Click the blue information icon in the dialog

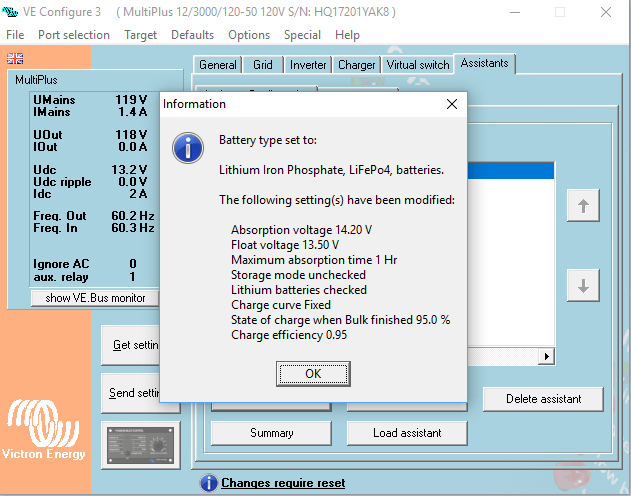coord(188,148)
